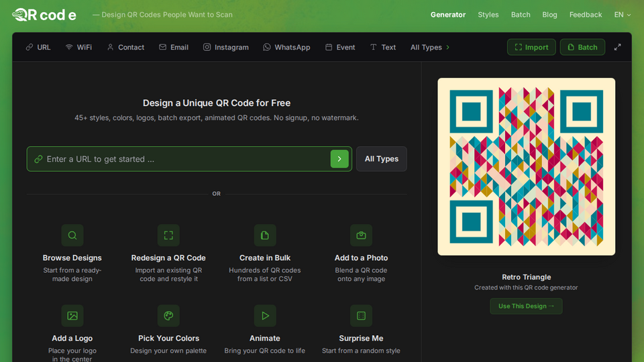Viewport: 644px width, 362px height.
Task: Click the Import button
Action: (x=531, y=47)
